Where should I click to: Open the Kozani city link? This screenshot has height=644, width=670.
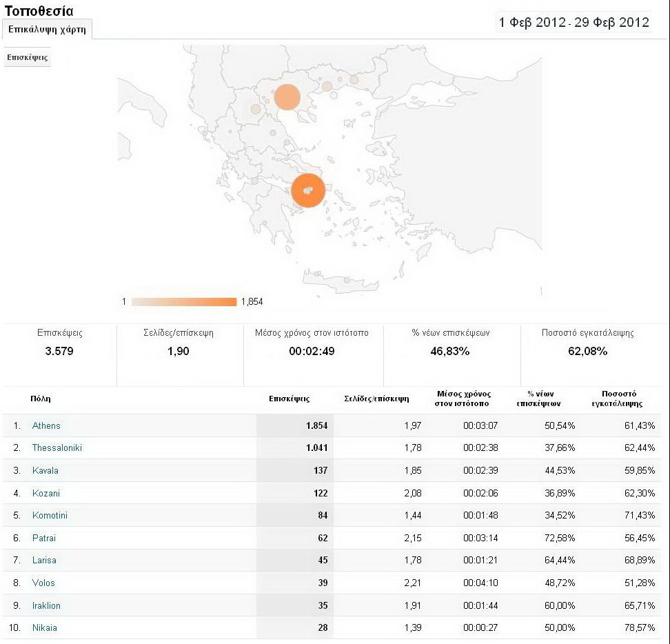[46, 493]
